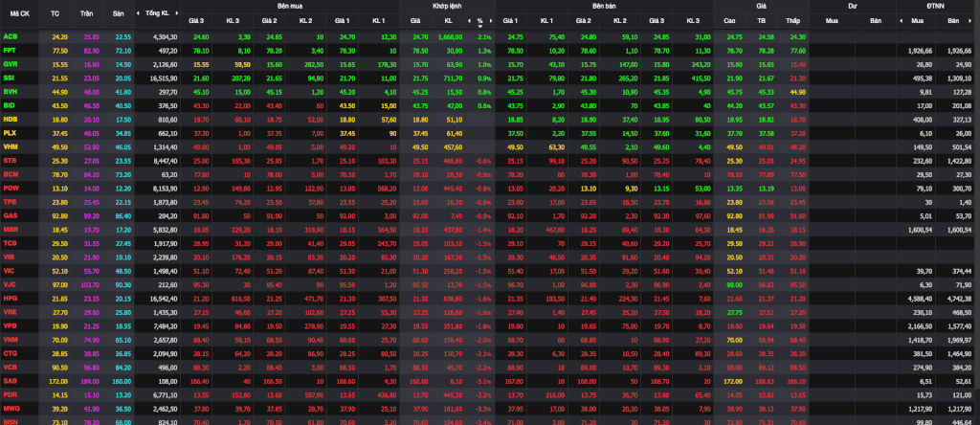This screenshot has height=425, width=980.
Task: Click HPG total volume 16,542,40
Action: (165, 298)
